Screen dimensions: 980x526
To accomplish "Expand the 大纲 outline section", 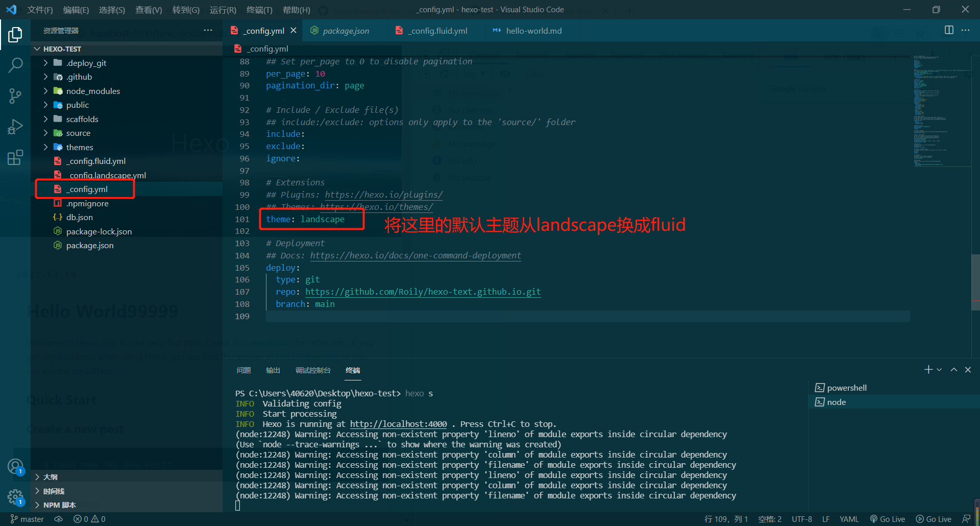I will tap(127, 477).
